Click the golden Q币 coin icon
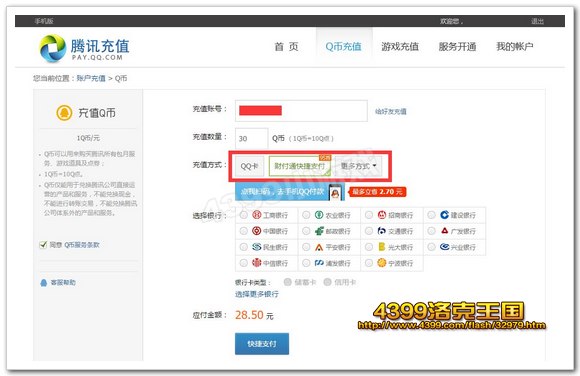This screenshot has width=580, height=376. [64, 113]
